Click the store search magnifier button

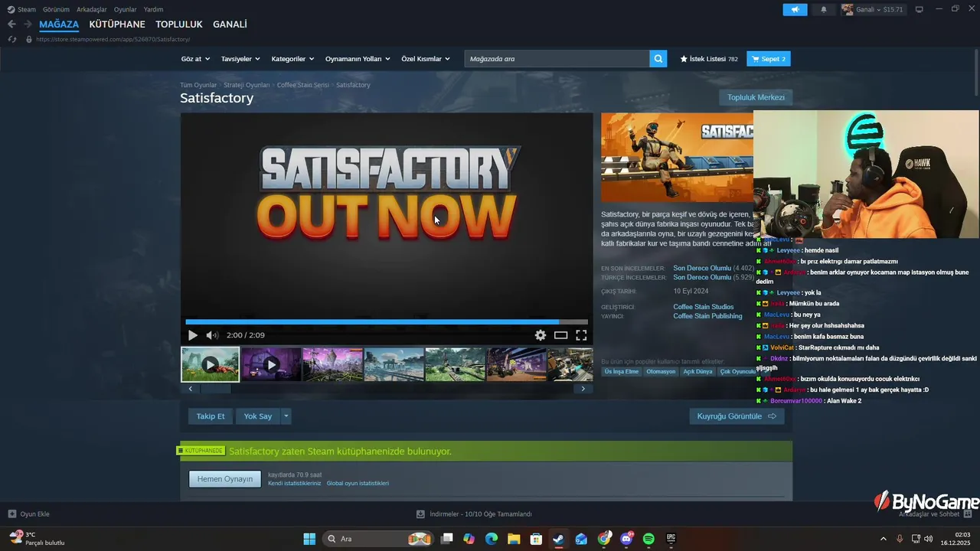[658, 58]
